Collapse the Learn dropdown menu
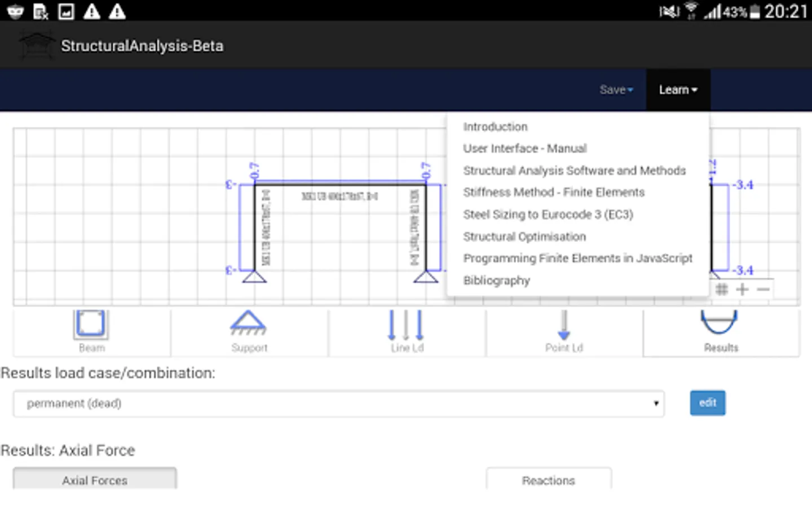The height and width of the screenshot is (508, 812). tap(678, 90)
